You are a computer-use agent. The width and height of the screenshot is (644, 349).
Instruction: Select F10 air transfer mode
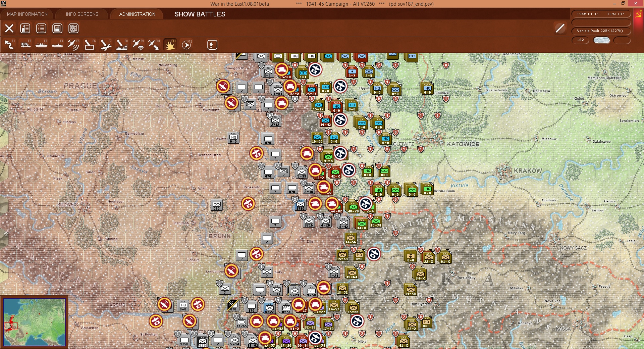(154, 45)
